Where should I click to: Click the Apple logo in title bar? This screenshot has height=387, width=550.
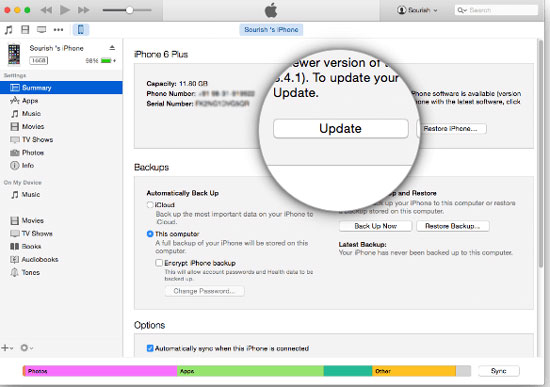(271, 11)
